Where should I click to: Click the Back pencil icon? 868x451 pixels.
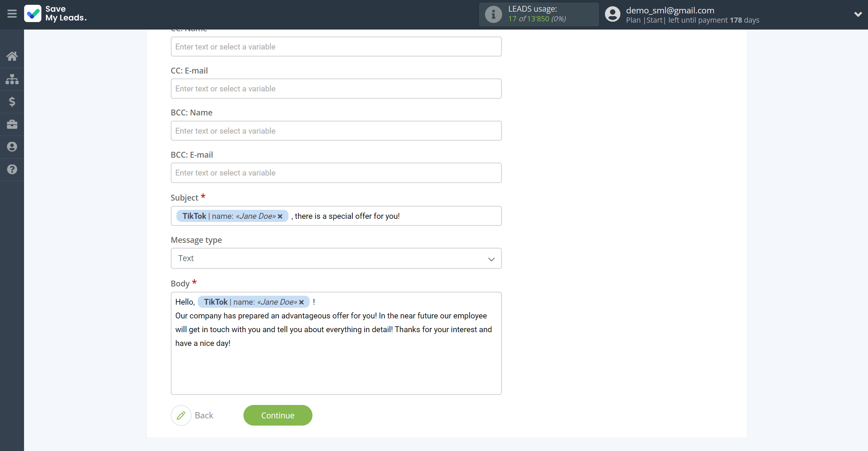point(181,415)
